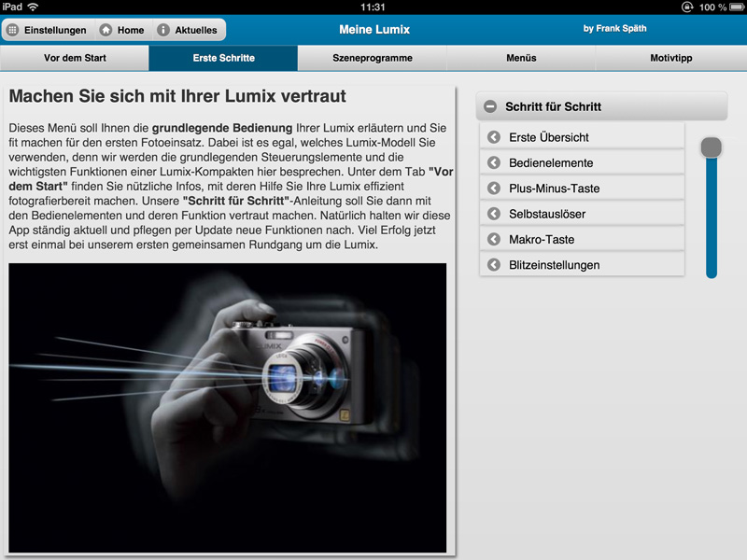The image size is (747, 560).
Task: Click arrow icon beside Plus-Minus-Taste
Action: click(x=494, y=189)
